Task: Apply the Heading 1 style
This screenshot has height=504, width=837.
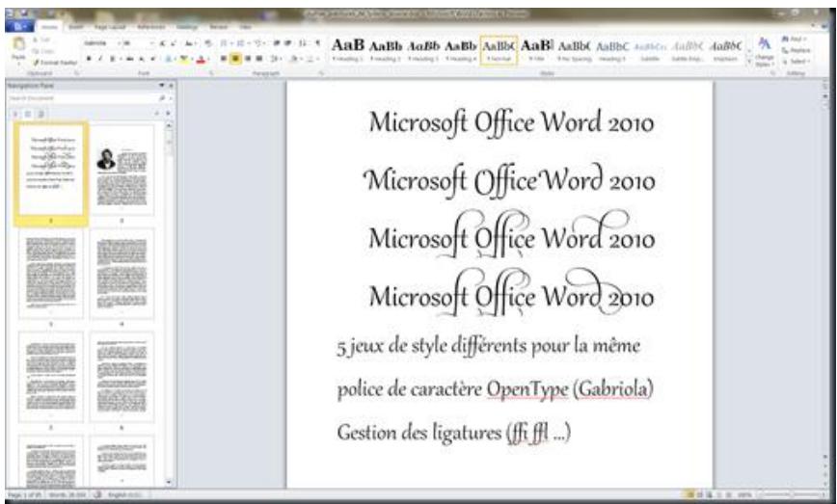Action: click(x=347, y=51)
